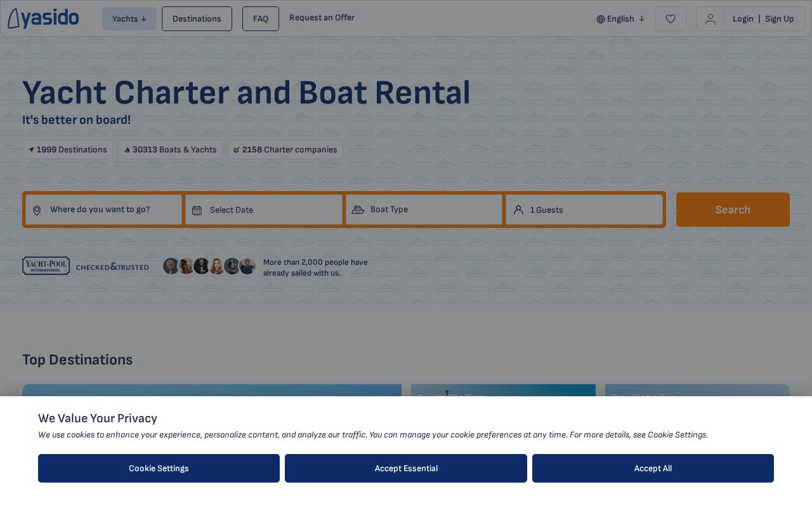Open the Yachts dropdown menu
Image resolution: width=812 pixels, height=508 pixels.
(129, 19)
